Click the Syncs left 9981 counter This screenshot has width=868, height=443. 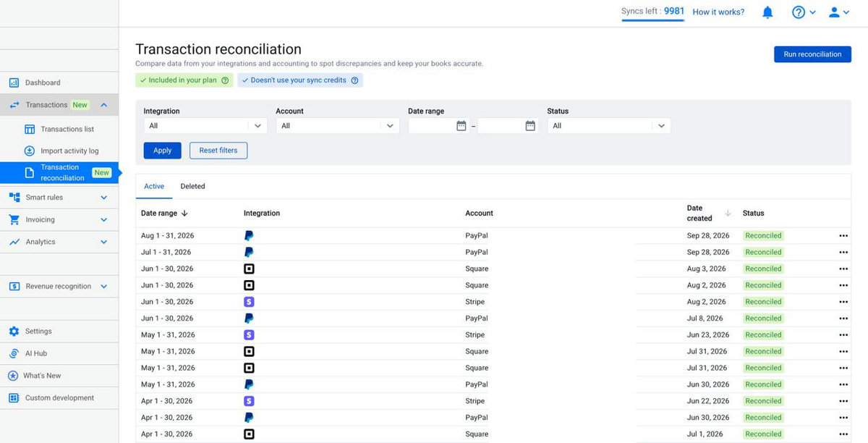coord(652,12)
